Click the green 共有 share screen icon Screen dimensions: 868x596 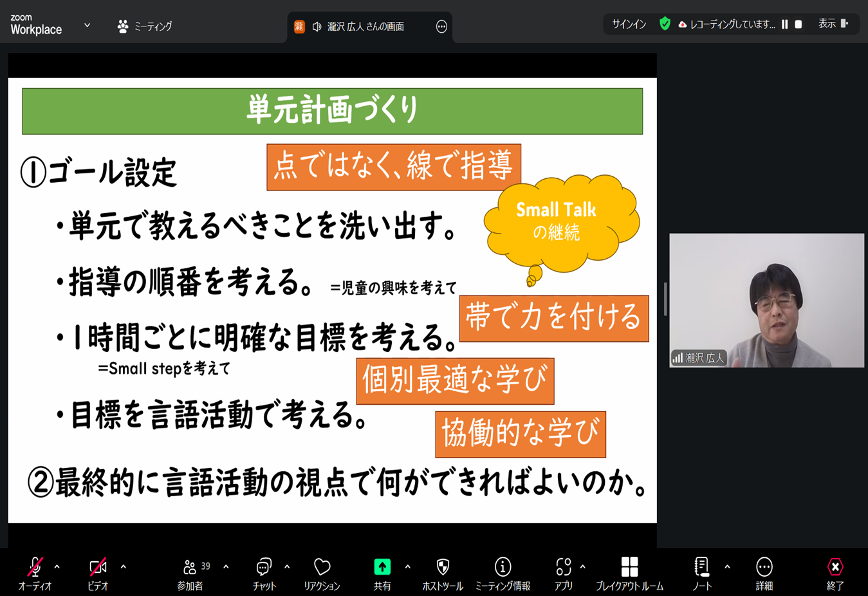coord(382,567)
